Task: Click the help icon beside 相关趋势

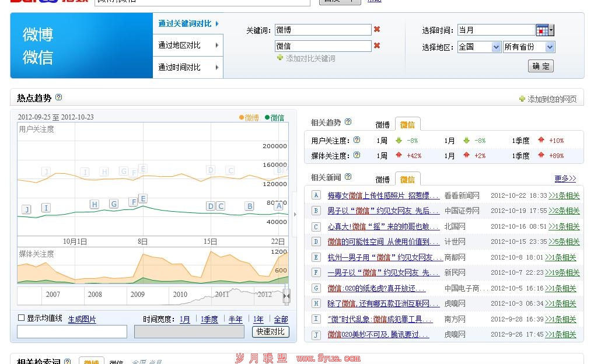Action: click(x=348, y=121)
